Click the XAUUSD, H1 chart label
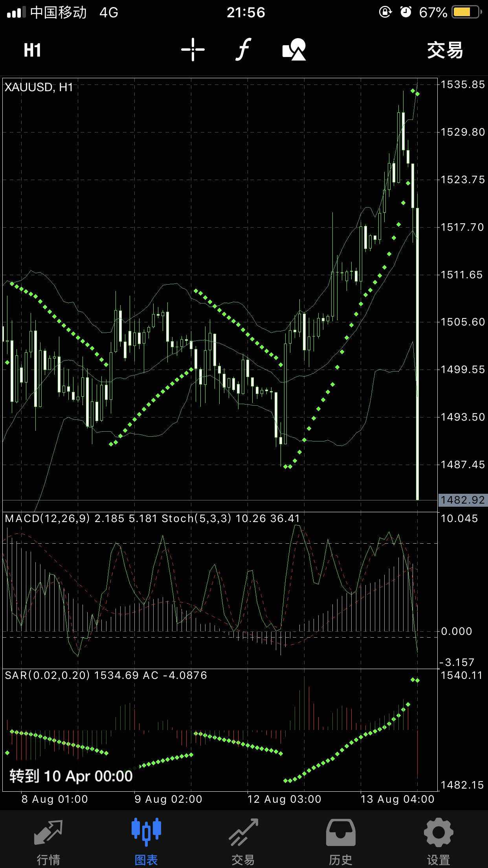 pos(39,87)
